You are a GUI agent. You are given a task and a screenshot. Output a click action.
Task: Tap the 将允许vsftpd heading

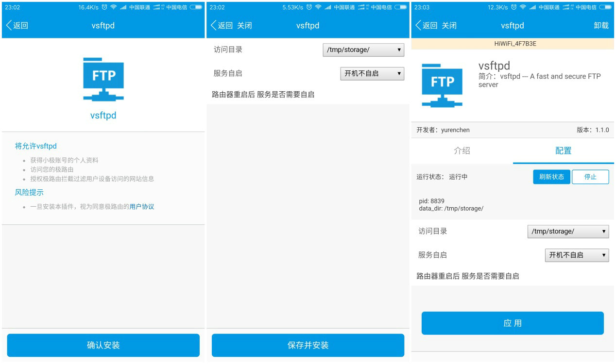click(x=36, y=146)
